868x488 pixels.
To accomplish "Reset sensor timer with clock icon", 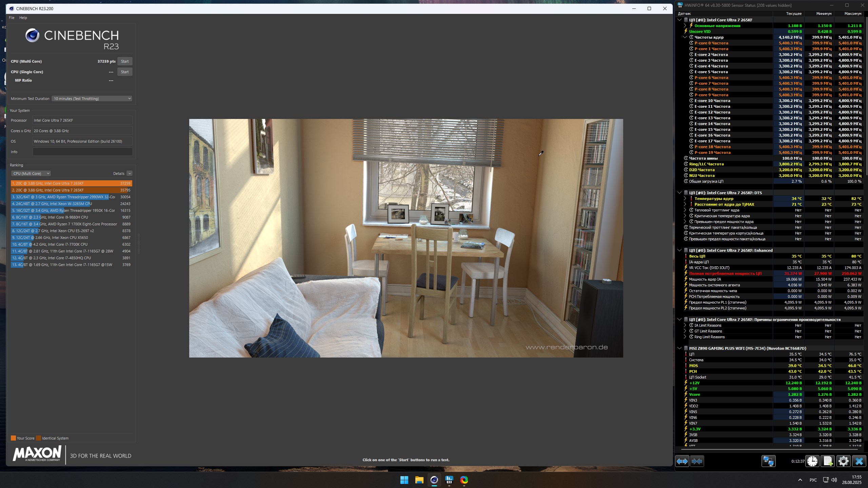I will 812,461.
